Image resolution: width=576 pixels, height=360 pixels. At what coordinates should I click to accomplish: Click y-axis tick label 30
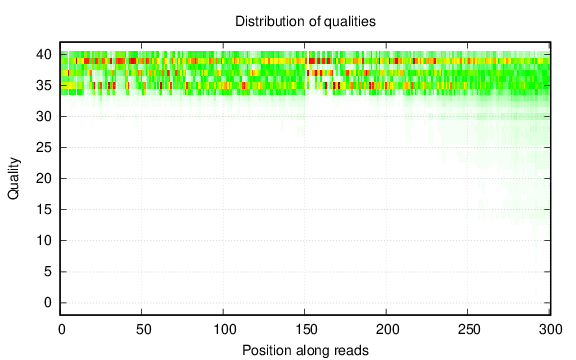pyautogui.click(x=44, y=116)
